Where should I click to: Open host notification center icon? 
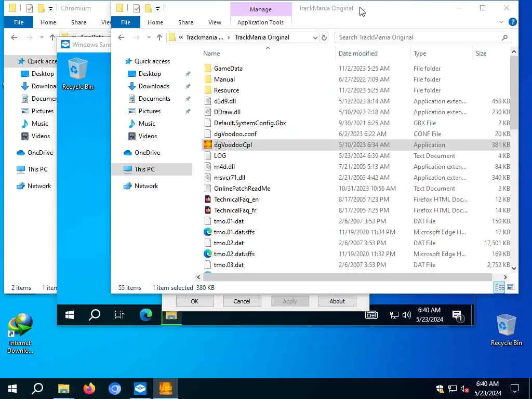pos(515,388)
